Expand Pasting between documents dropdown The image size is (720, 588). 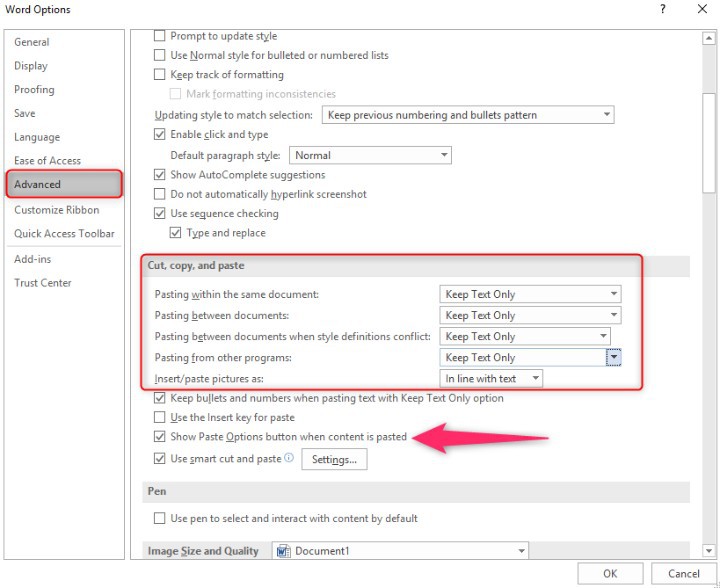coord(530,315)
